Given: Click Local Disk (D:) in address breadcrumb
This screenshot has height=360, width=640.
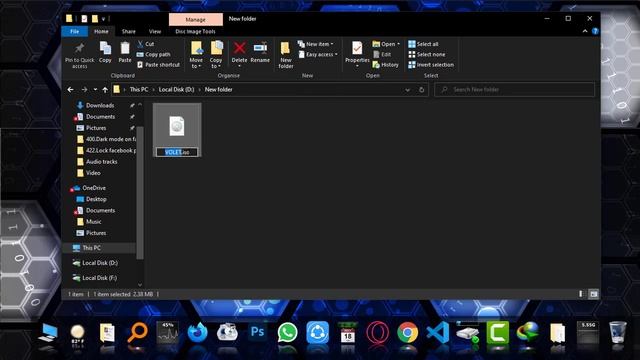Looking at the screenshot, I should point(176,89).
